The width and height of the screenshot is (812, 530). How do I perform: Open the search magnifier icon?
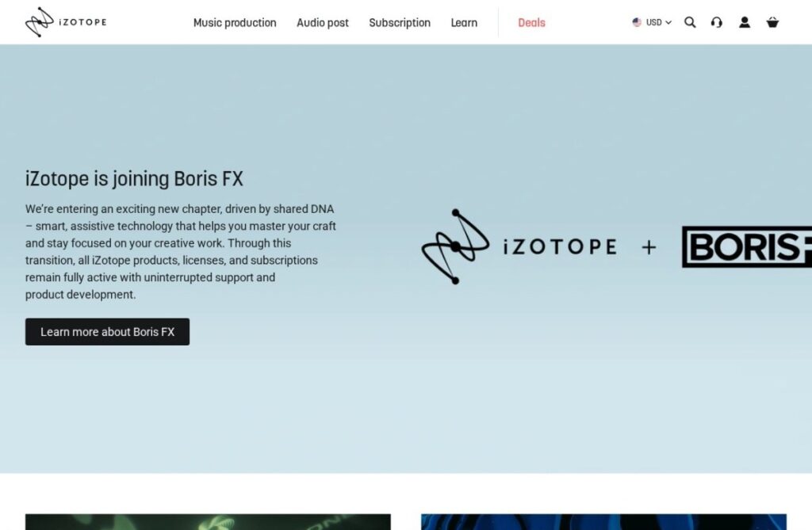[x=690, y=22]
